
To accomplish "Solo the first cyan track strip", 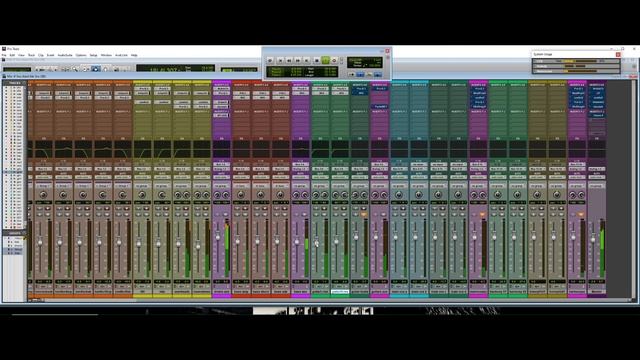I will coord(395,214).
